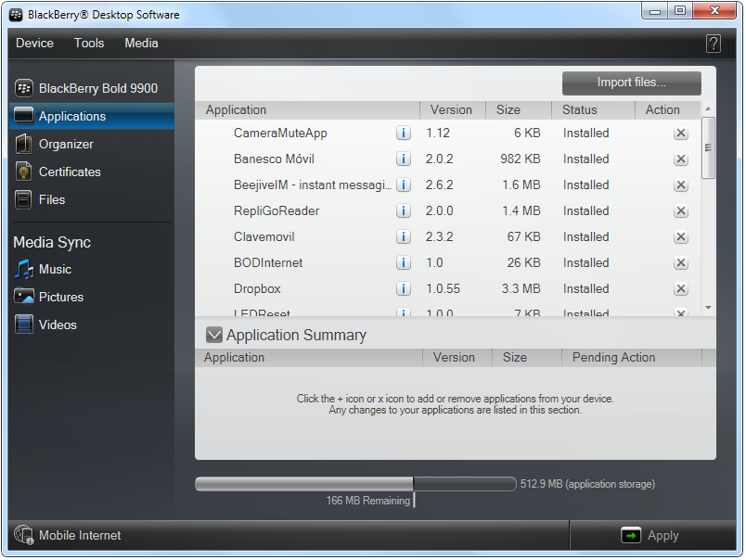The height and width of the screenshot is (560, 746).
Task: Remove Dropbox with its x icon
Action: (x=681, y=288)
